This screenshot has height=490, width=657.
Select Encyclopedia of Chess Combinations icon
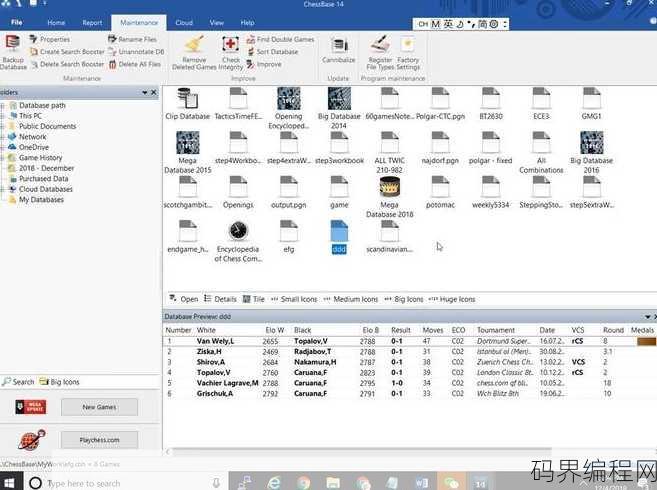pyautogui.click(x=238, y=241)
